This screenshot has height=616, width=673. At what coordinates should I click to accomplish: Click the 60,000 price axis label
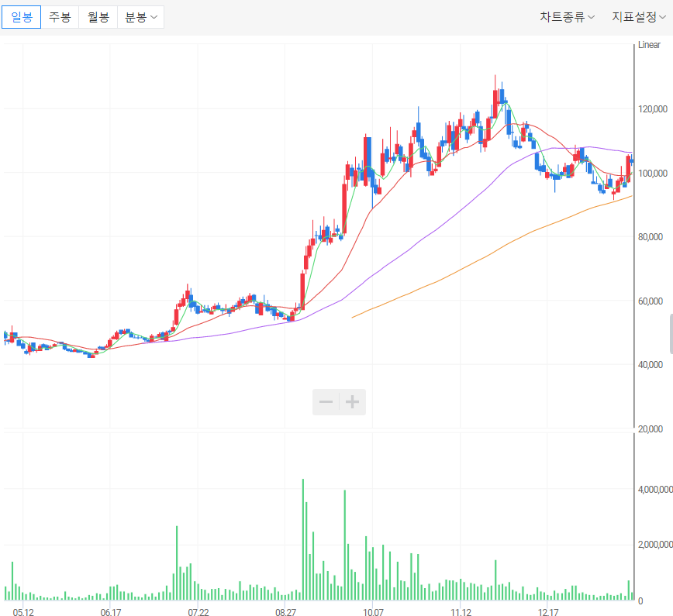651,301
